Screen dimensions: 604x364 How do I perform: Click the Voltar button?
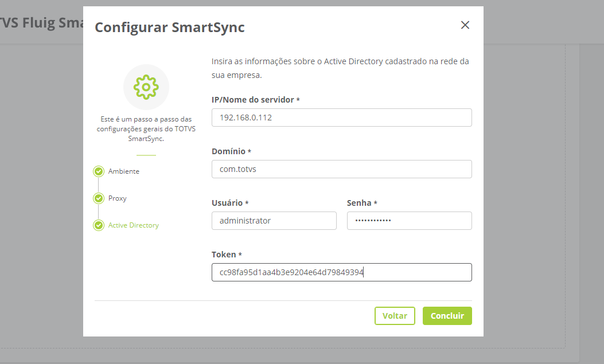[395, 315]
